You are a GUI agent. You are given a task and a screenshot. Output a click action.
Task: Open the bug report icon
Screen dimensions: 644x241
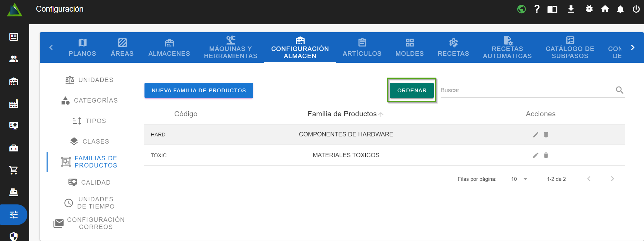pos(589,9)
